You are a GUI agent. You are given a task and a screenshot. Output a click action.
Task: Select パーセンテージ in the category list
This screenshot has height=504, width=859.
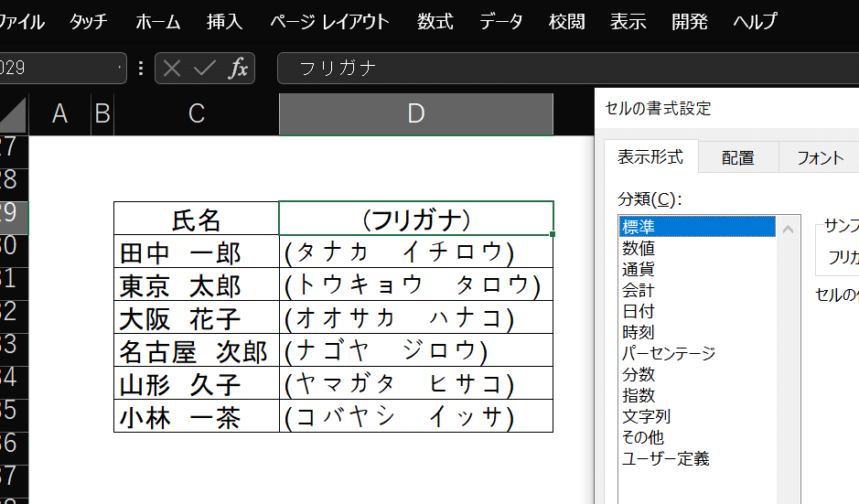tap(697, 353)
